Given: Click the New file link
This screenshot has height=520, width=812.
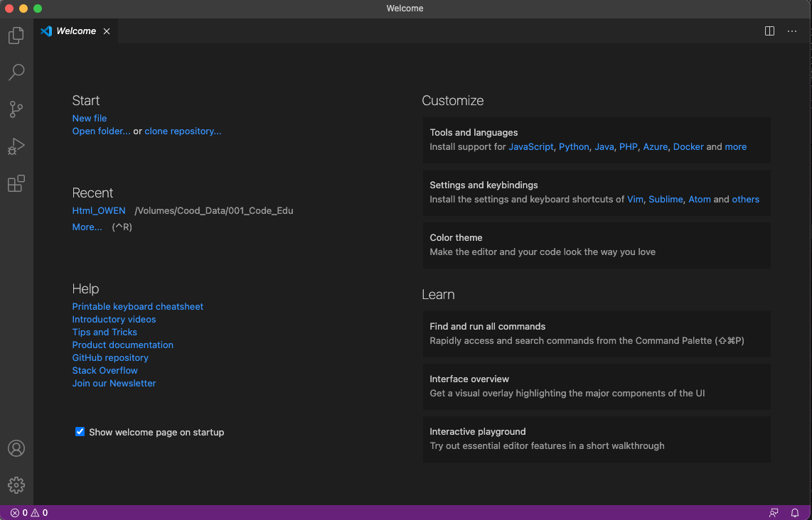Looking at the screenshot, I should tap(90, 118).
